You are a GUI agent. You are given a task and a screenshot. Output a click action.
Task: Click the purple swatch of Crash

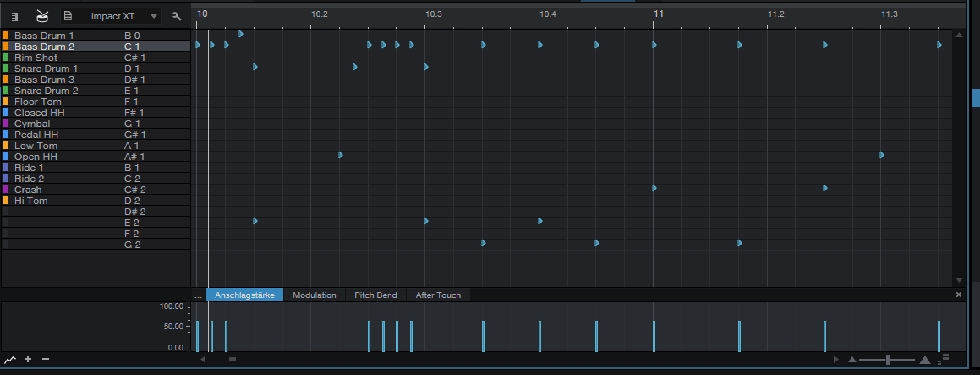click(5, 190)
